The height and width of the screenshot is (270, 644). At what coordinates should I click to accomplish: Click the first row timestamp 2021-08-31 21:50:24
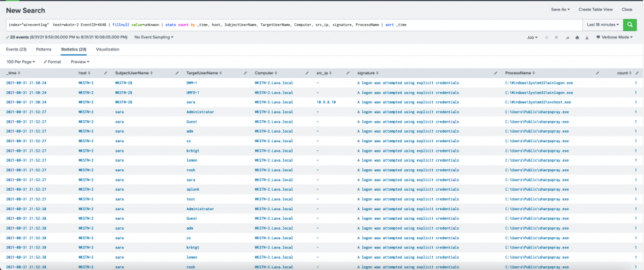[26, 82]
